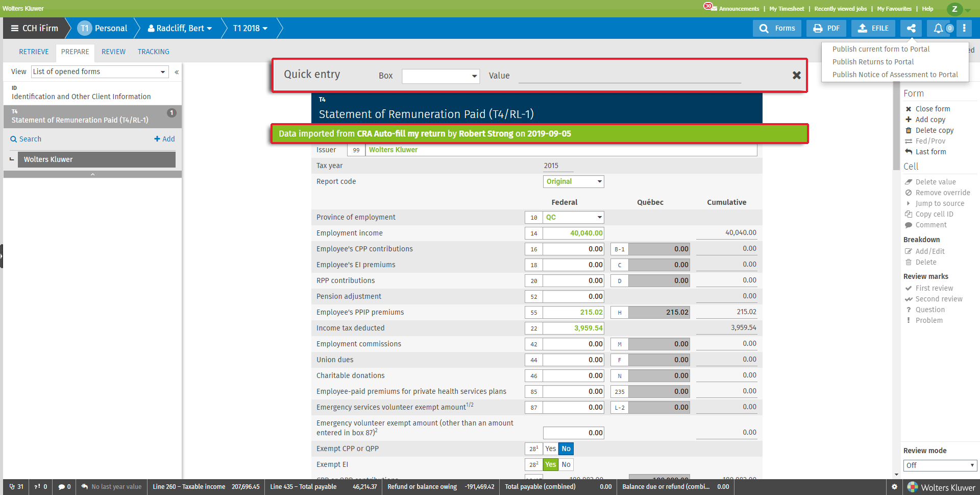Click the Employment income box 14 field
The image size is (980, 495).
coord(573,233)
